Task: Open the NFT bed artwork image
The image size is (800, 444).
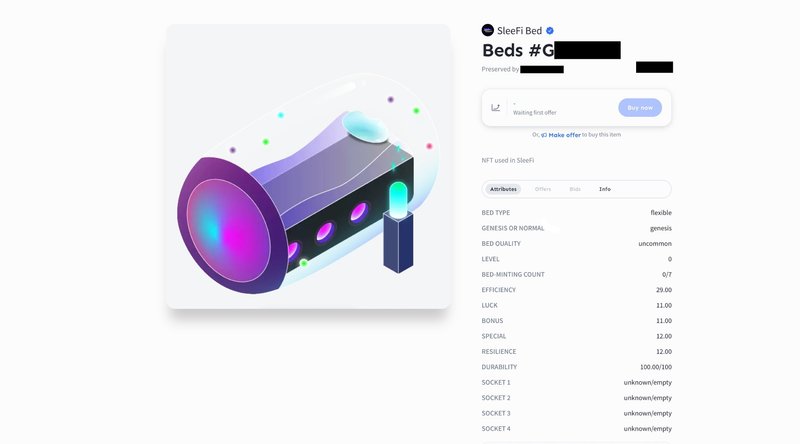Action: point(308,166)
